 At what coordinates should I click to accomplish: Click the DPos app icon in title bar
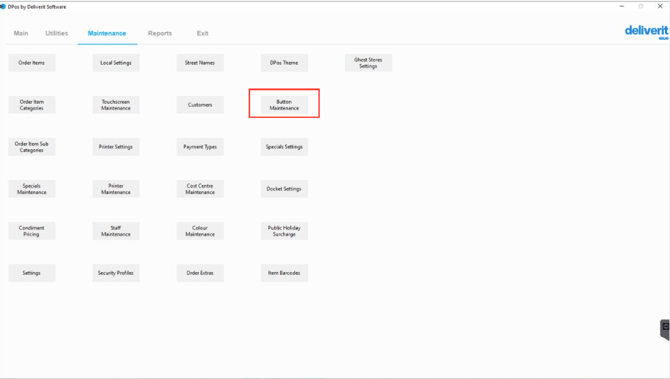3,6
